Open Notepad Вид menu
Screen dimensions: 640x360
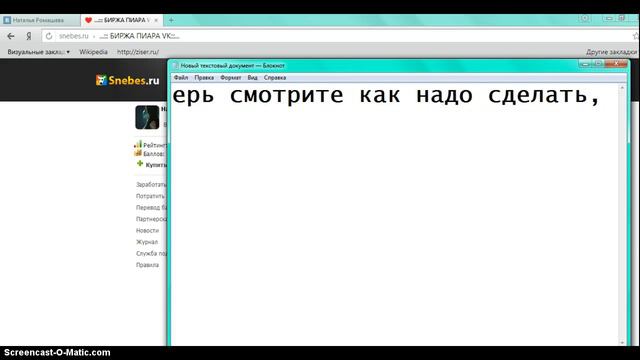point(252,78)
